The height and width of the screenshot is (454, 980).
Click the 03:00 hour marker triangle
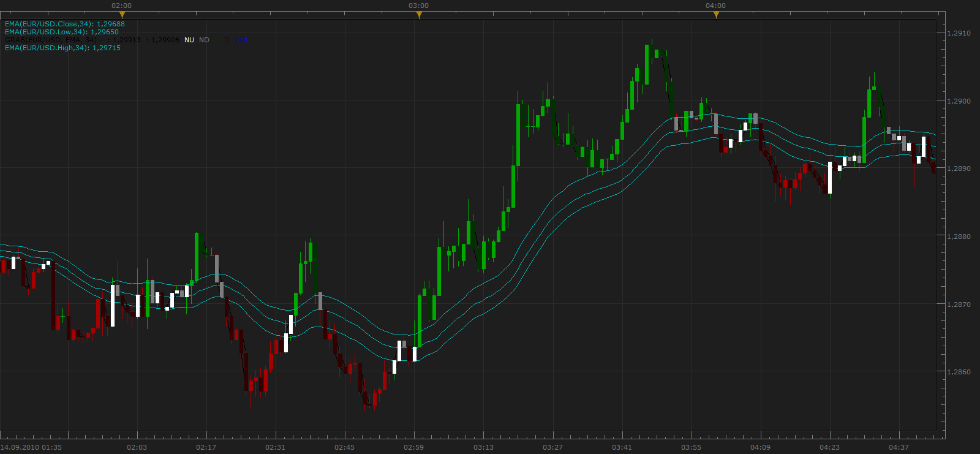(x=419, y=15)
